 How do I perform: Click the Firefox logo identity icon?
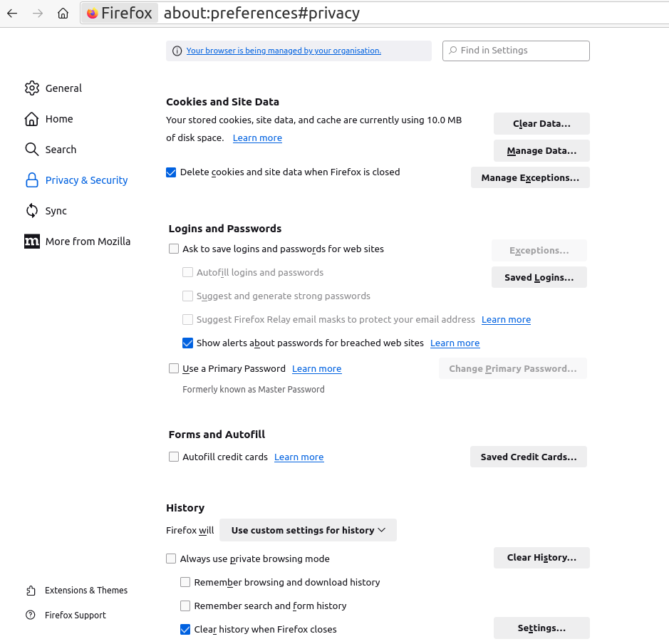(92, 13)
